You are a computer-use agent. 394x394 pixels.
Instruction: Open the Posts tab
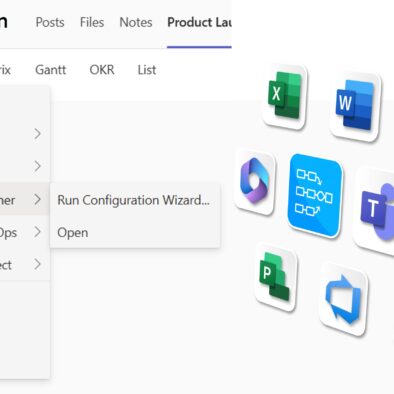click(x=50, y=22)
